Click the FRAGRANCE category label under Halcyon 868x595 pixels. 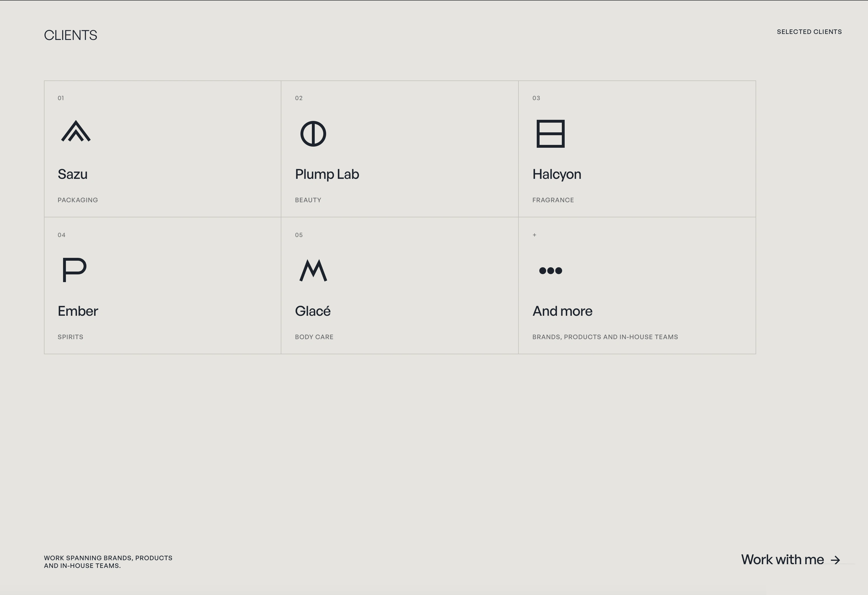[x=553, y=200]
